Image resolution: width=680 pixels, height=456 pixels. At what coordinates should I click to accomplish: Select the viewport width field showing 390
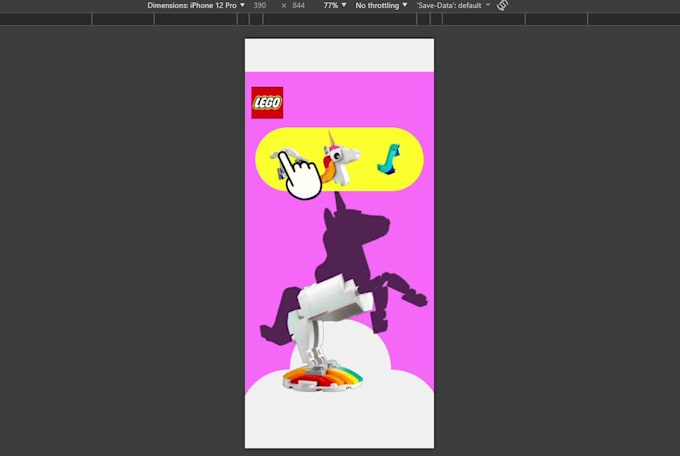(260, 6)
